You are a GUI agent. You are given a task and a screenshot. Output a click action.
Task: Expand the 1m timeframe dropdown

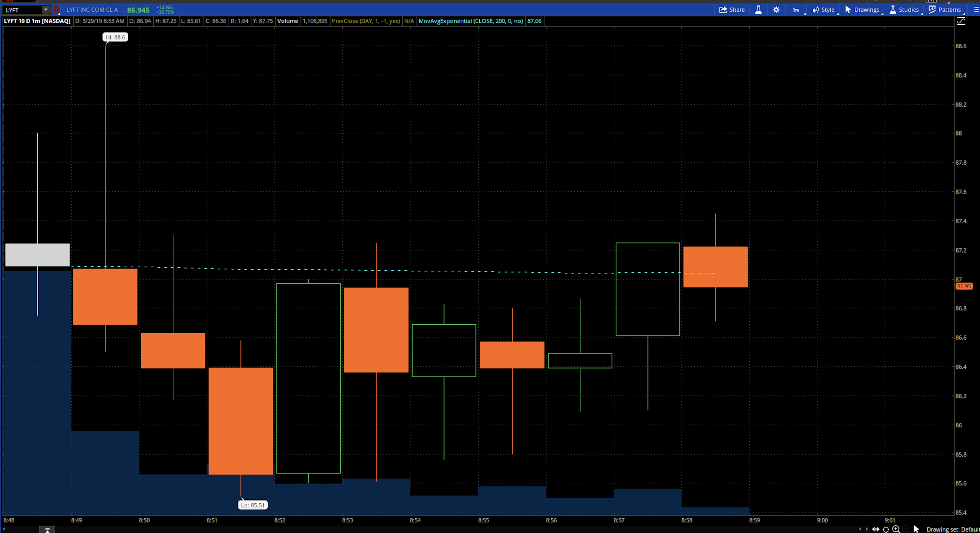tap(796, 10)
